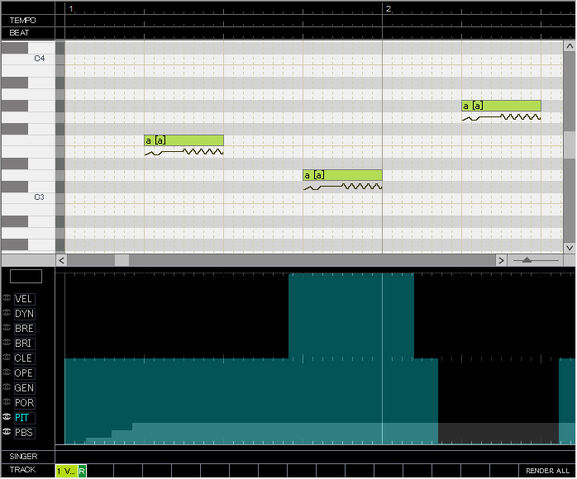
Task: Select the BRE parameter lane
Action: pyautogui.click(x=24, y=328)
